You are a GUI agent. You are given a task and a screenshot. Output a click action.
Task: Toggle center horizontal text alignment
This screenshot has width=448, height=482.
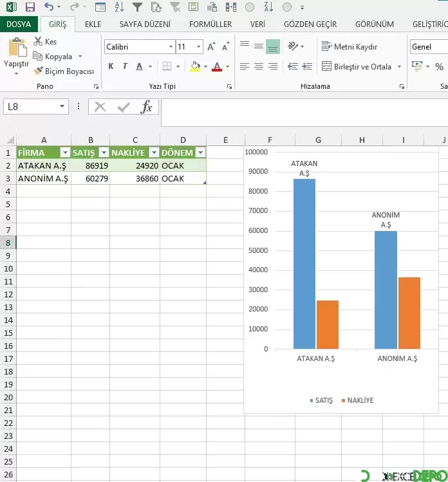point(259,66)
